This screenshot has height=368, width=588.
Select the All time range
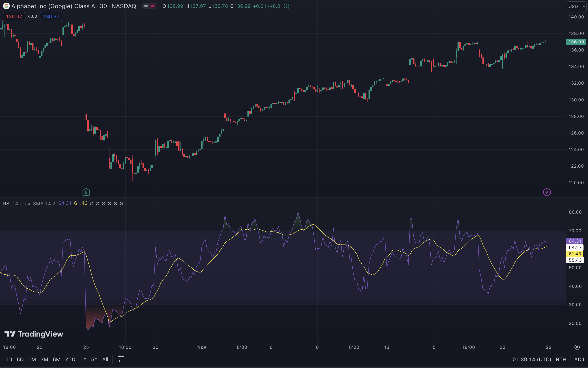105,359
